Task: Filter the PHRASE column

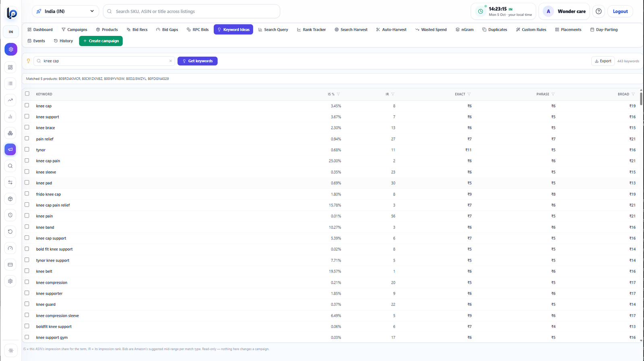Action: click(553, 94)
